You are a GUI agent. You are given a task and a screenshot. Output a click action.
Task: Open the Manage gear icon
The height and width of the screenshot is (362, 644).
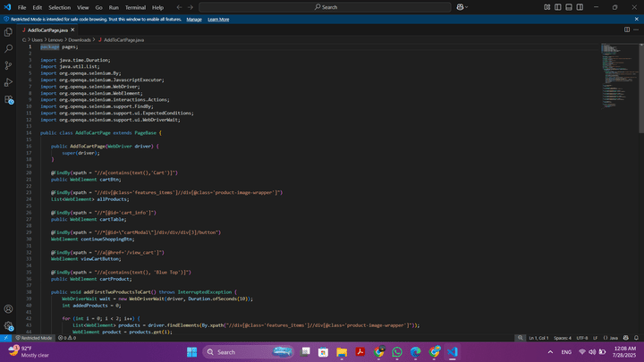tap(9, 326)
